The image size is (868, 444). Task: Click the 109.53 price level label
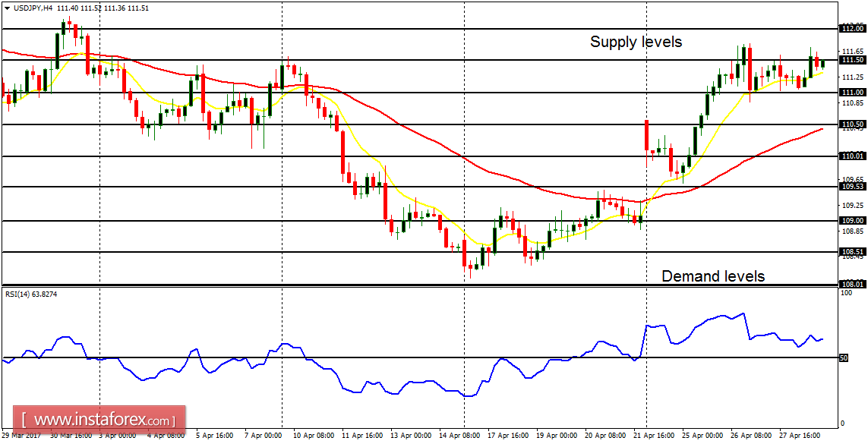point(853,187)
